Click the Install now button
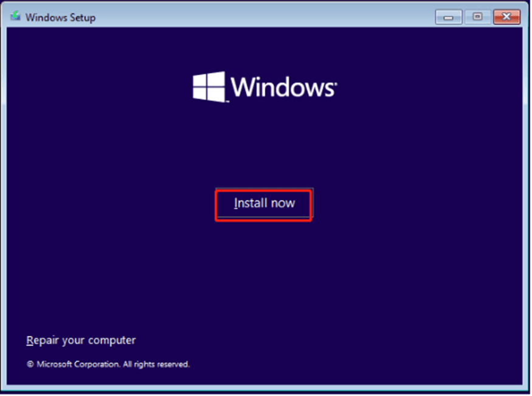Image resolution: width=532 pixels, height=396 pixels. [x=264, y=203]
